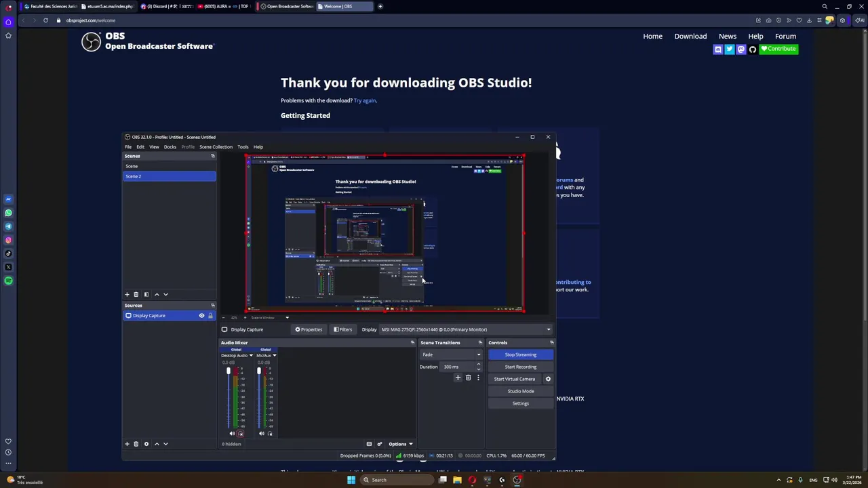Open transition properties three-dot menu

[x=478, y=378]
